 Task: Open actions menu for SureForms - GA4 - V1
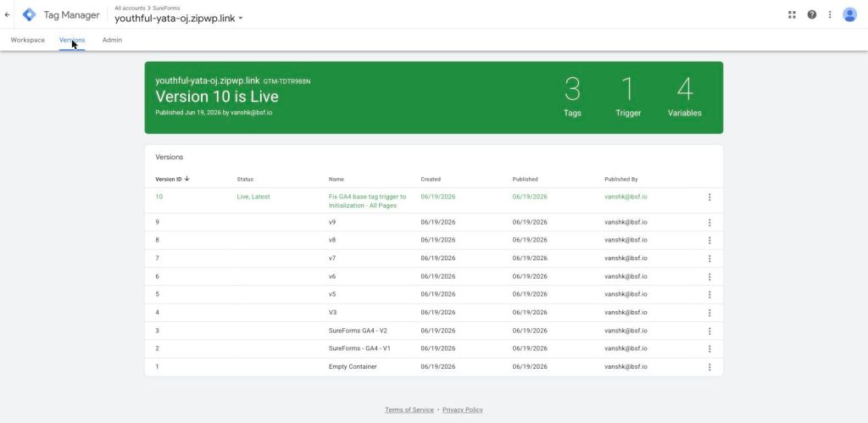tap(709, 348)
